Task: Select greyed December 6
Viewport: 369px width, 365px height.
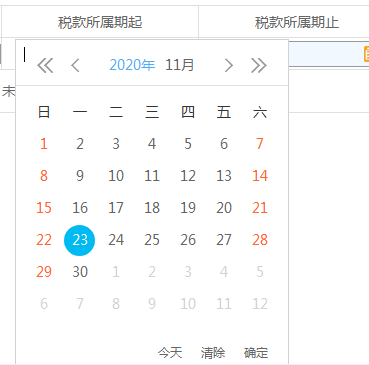Action: (x=44, y=304)
